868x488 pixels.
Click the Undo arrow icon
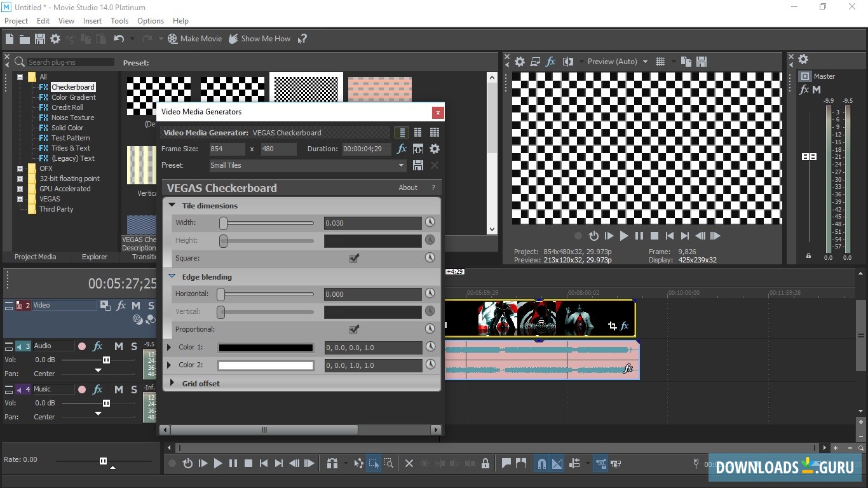point(119,39)
